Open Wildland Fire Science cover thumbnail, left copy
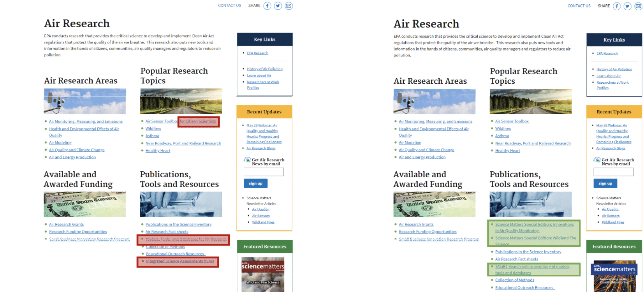The height and width of the screenshot is (292, 644). coord(263,274)
